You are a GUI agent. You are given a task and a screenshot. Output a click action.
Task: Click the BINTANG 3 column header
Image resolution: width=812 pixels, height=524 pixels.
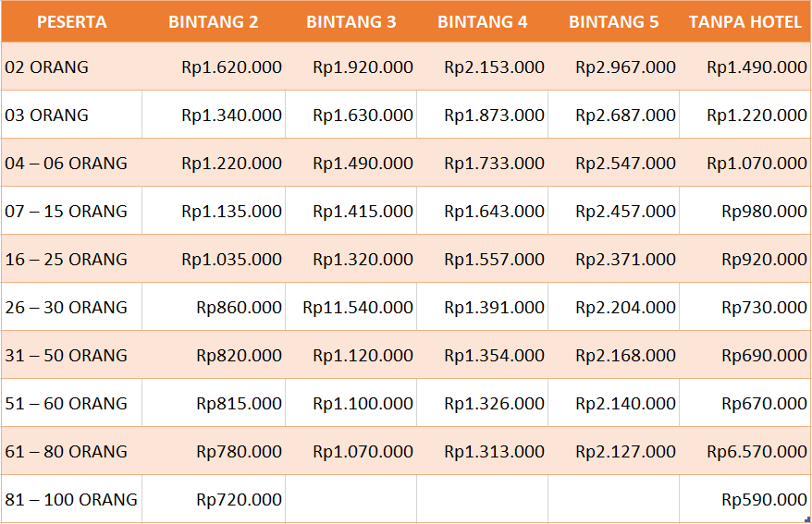pyautogui.click(x=351, y=21)
